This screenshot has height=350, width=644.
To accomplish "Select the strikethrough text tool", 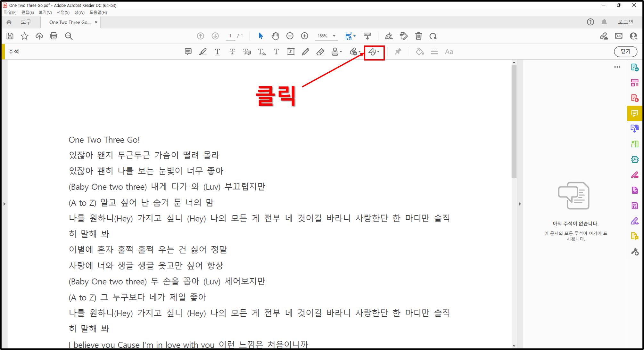I will pyautogui.click(x=232, y=52).
